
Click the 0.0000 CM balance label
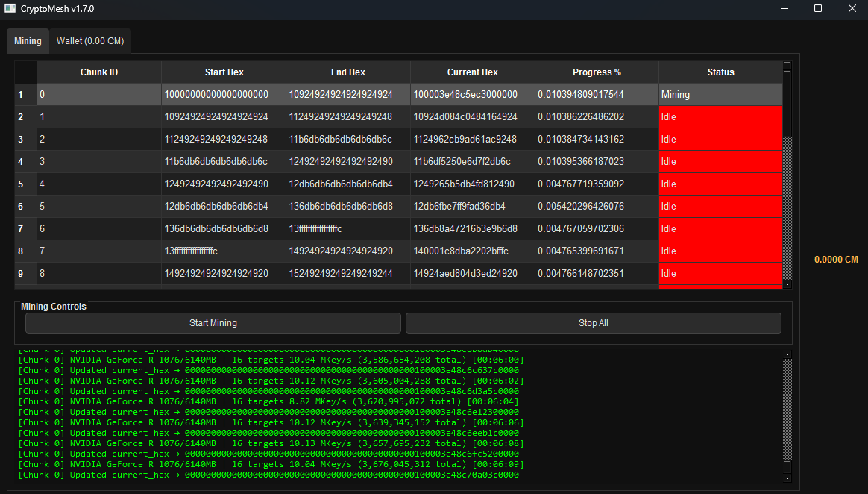click(836, 259)
